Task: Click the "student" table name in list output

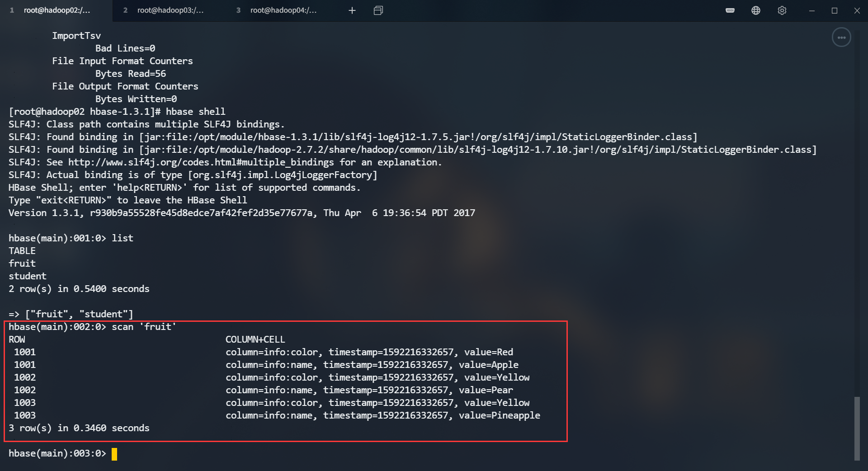Action: click(x=28, y=276)
